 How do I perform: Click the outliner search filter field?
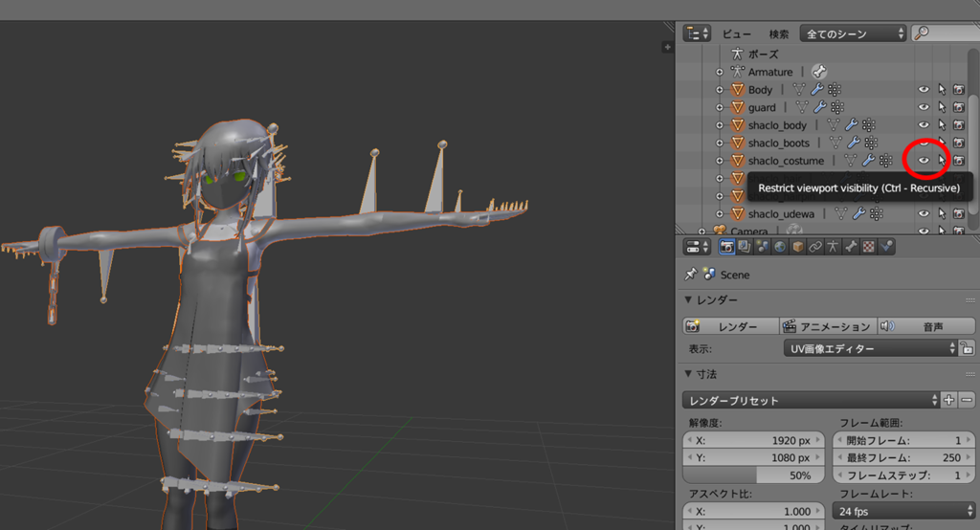click(x=946, y=33)
